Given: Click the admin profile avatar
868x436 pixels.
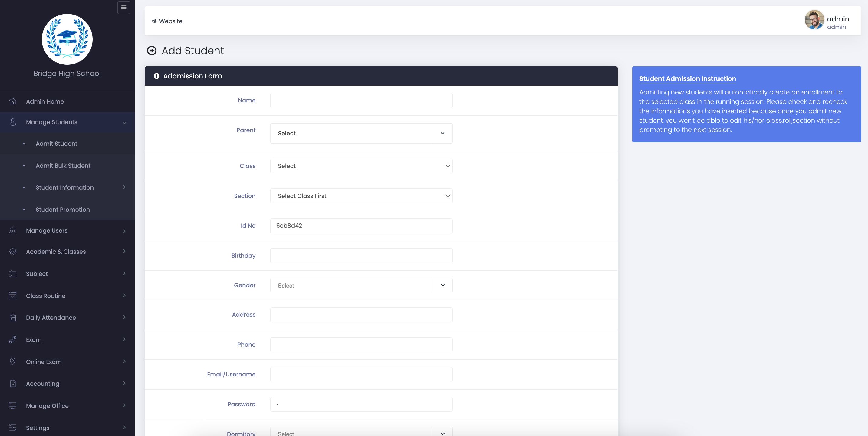Looking at the screenshot, I should click(814, 20).
